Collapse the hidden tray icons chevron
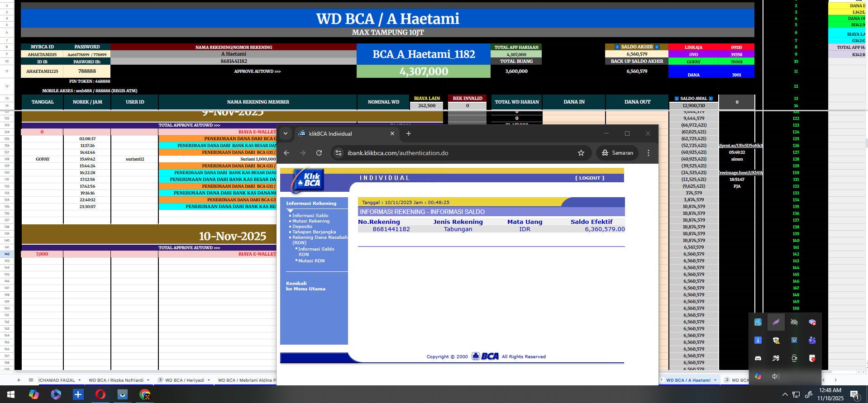The width and height of the screenshot is (868, 403). [x=785, y=394]
